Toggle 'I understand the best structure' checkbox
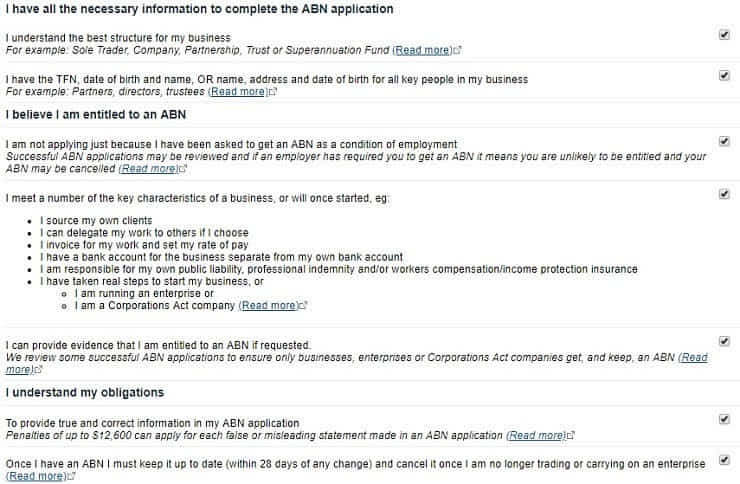The image size is (740, 484). pos(724,34)
